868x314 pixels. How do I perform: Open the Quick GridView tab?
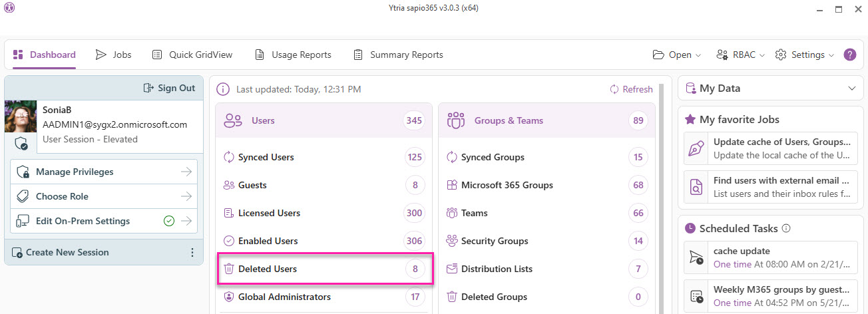pyautogui.click(x=192, y=55)
